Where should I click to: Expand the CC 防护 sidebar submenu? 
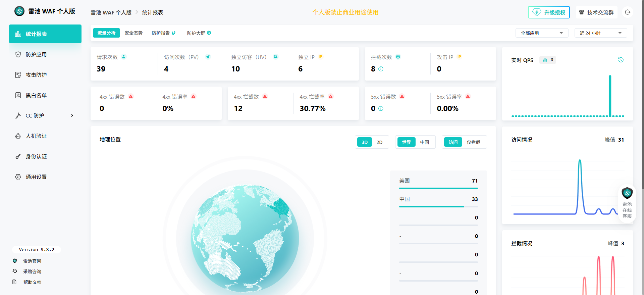(x=45, y=115)
